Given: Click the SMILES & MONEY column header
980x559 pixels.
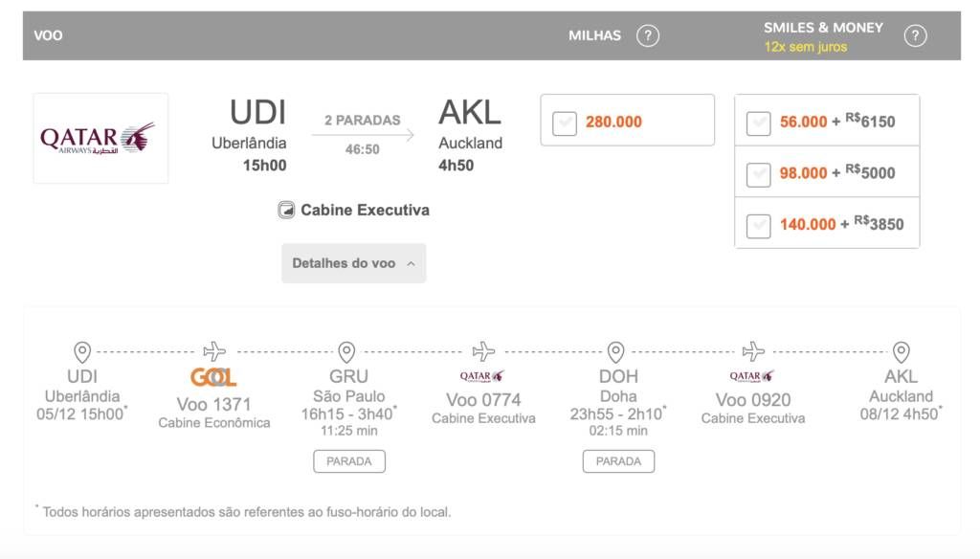Looking at the screenshot, I should [823, 28].
